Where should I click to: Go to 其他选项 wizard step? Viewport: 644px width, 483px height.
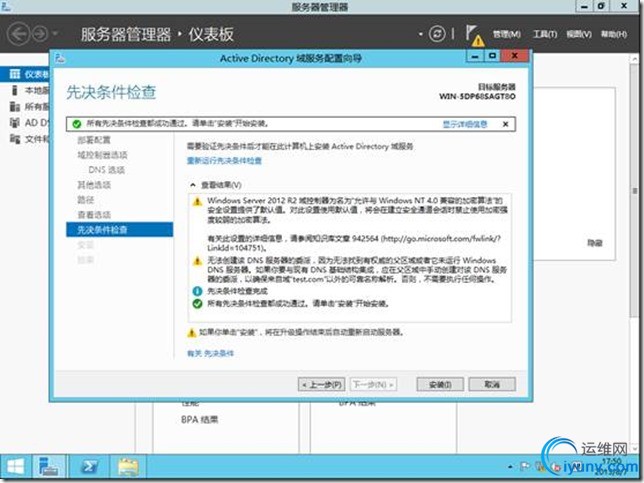94,185
